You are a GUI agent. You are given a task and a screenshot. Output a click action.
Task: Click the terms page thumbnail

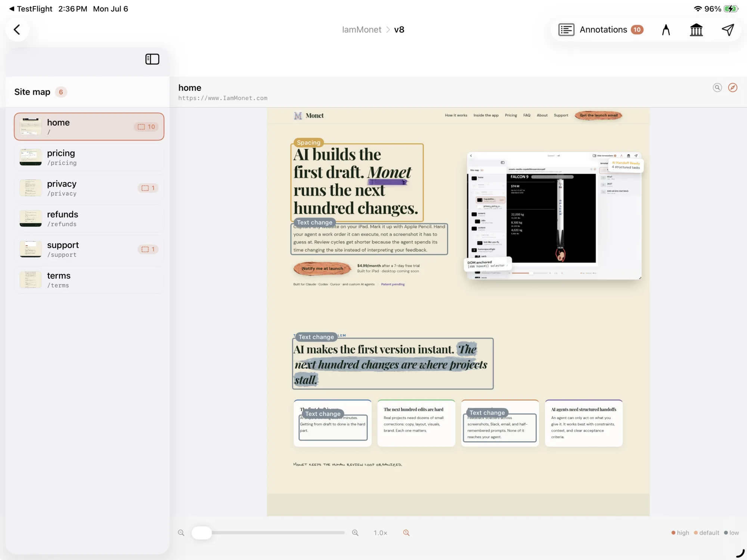pyautogui.click(x=31, y=280)
